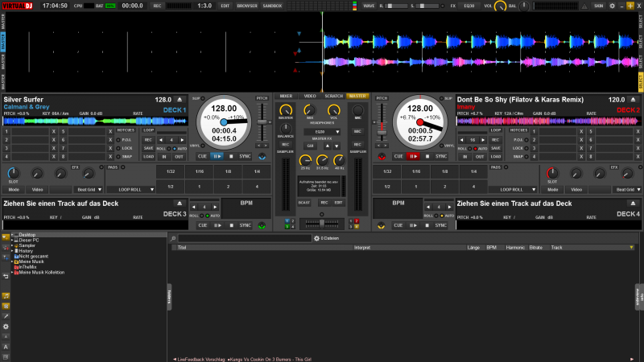Open the BROWSER layout in top bar

tap(247, 6)
